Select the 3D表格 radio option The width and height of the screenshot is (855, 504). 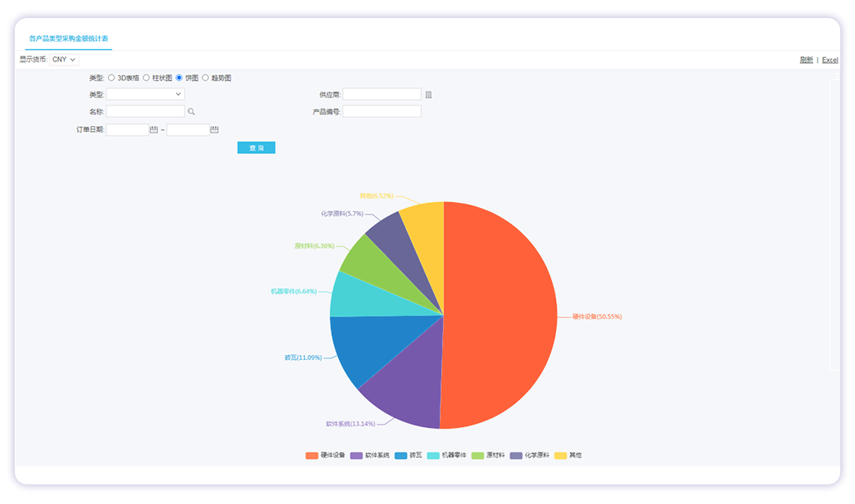click(111, 78)
